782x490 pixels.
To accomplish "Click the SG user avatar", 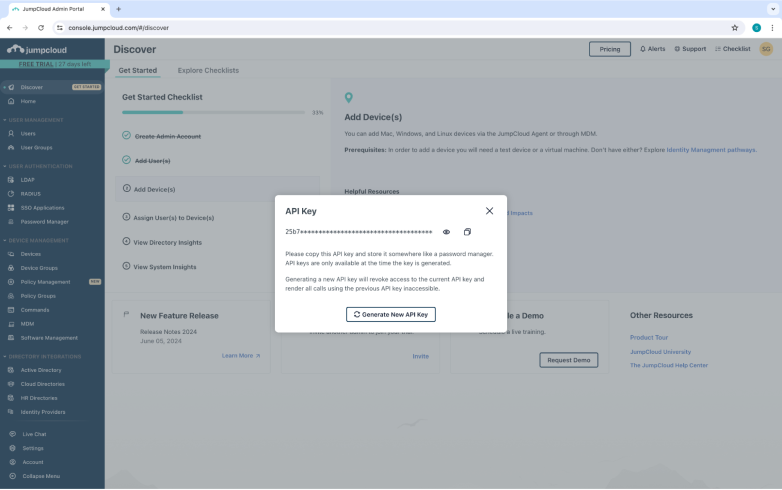I will coord(766,49).
